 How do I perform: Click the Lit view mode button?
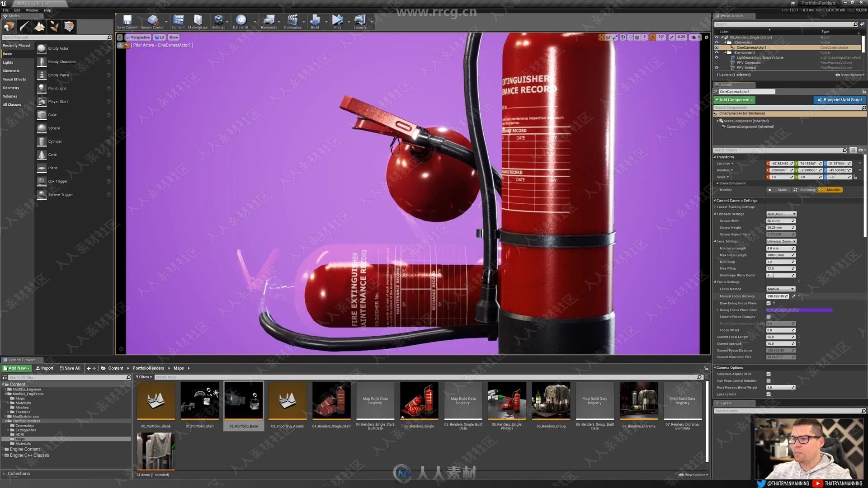(160, 38)
